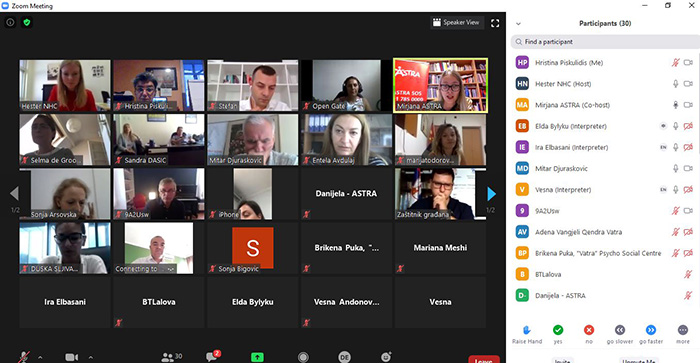
Task: Enter full screen mode
Action: [x=495, y=23]
